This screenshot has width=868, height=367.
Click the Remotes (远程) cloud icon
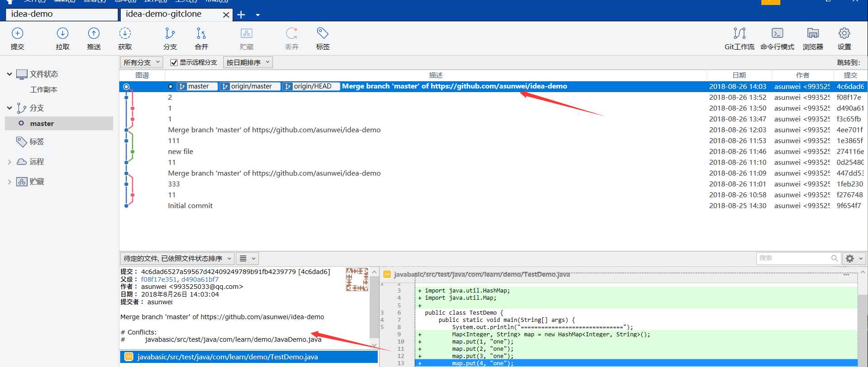[21, 162]
